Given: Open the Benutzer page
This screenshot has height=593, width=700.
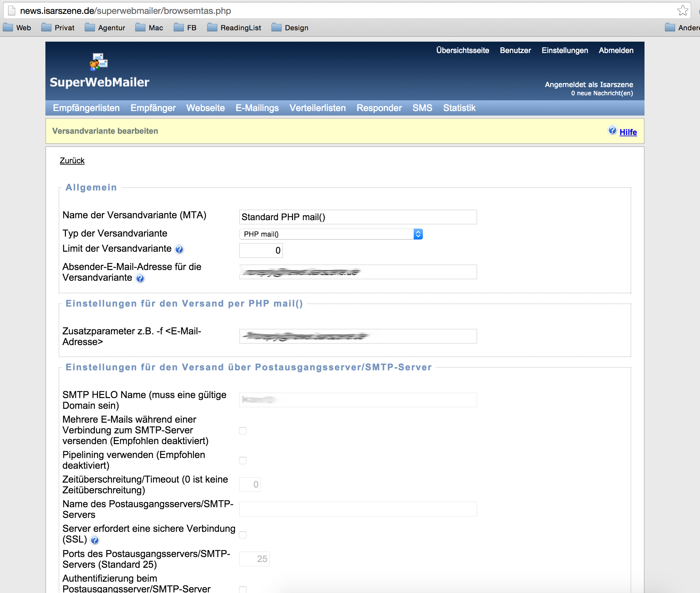Looking at the screenshot, I should point(515,50).
